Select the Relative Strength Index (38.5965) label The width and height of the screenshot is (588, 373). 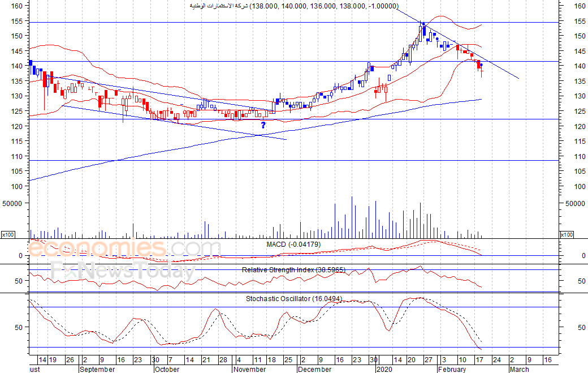293,270
